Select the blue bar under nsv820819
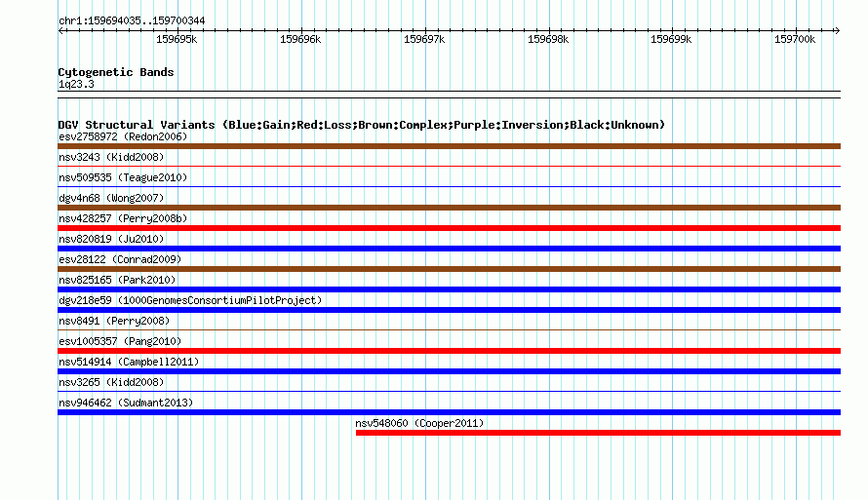This screenshot has height=500, width=868. (x=449, y=249)
